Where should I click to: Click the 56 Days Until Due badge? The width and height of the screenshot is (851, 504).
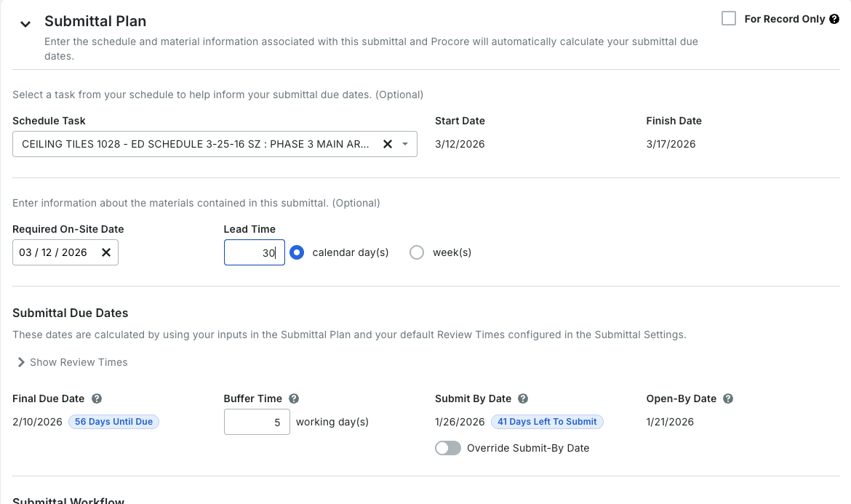(113, 422)
